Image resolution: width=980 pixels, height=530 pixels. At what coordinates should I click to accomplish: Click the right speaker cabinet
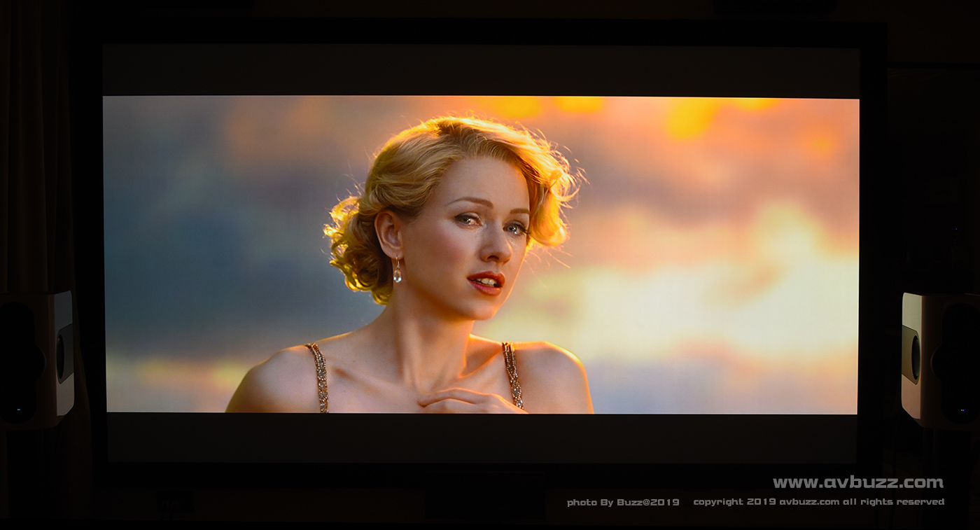[940, 358]
